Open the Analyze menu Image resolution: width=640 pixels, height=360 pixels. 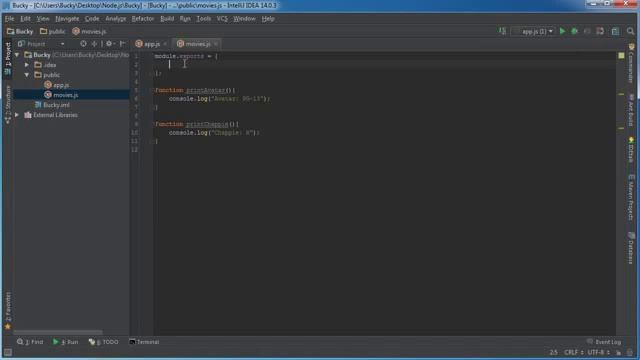click(116, 19)
